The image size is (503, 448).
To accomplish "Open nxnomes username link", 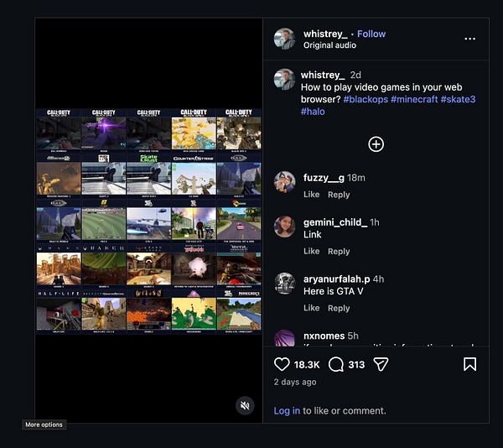I will [x=324, y=336].
